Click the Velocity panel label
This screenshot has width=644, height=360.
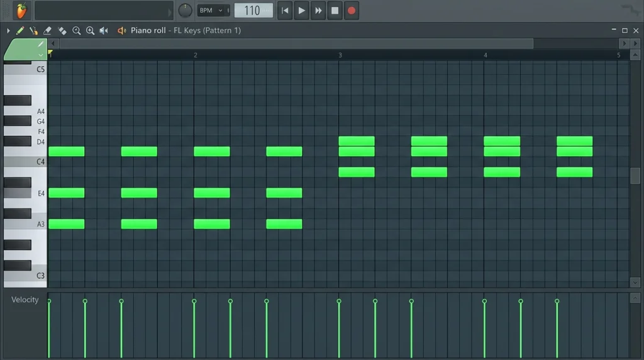click(x=25, y=300)
